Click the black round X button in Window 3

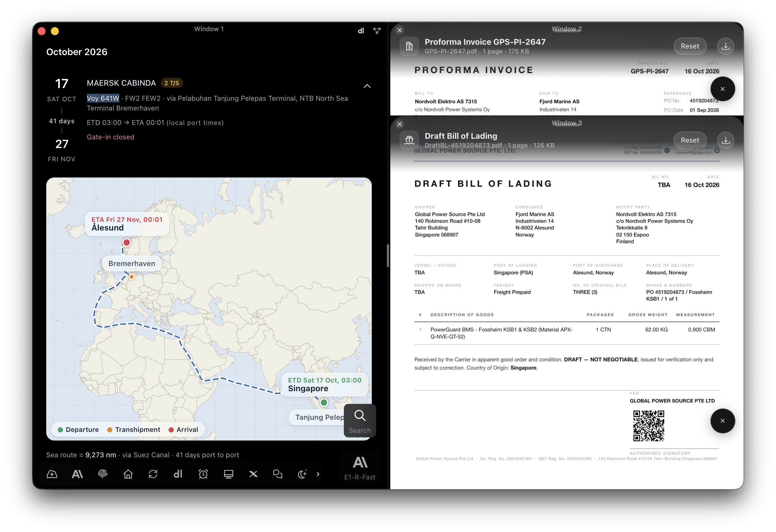(x=723, y=421)
